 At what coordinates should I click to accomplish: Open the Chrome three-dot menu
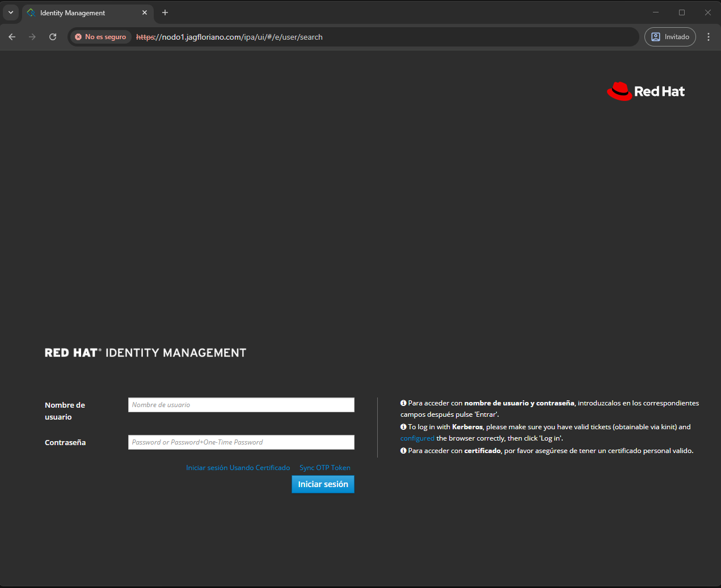coord(708,37)
